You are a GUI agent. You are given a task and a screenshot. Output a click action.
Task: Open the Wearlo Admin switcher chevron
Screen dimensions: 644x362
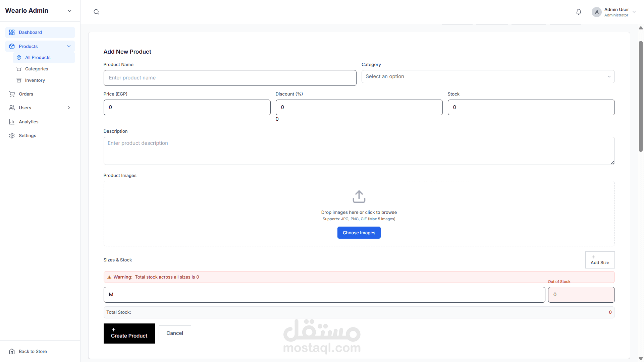coord(69,11)
